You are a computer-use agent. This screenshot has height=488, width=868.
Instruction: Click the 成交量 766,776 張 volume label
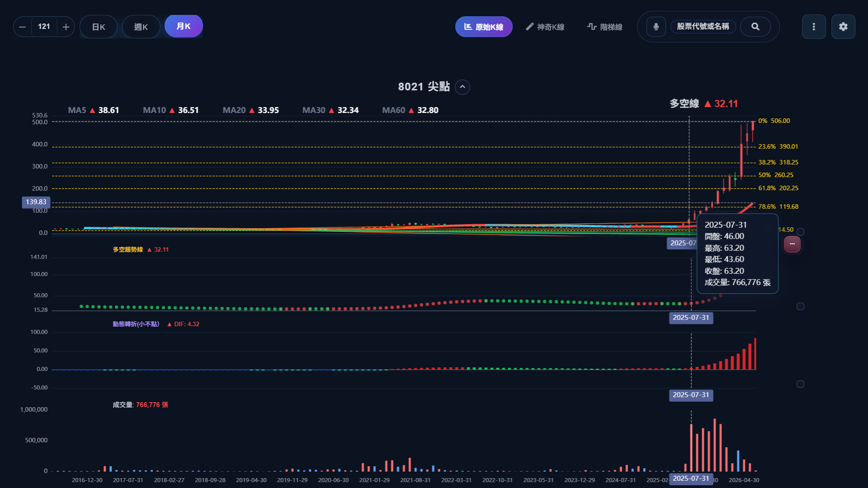point(141,405)
